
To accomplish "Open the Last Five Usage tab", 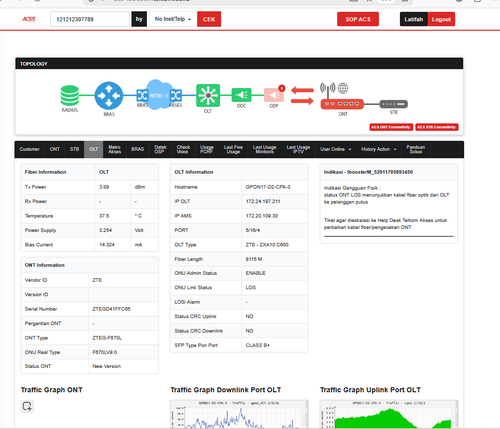I will [x=233, y=149].
